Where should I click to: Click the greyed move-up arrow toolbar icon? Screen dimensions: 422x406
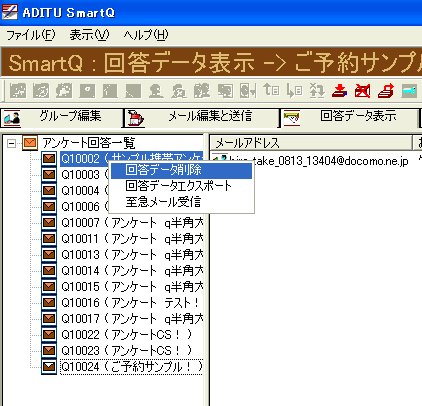click(271, 90)
